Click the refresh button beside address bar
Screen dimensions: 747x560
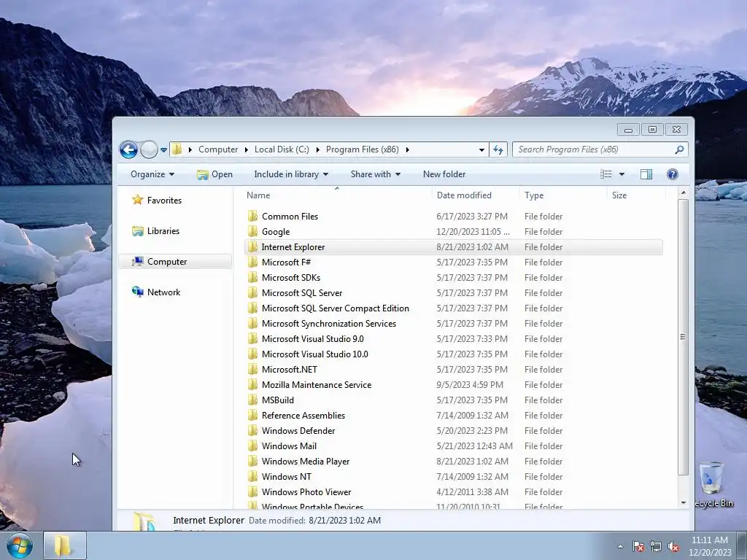(498, 149)
